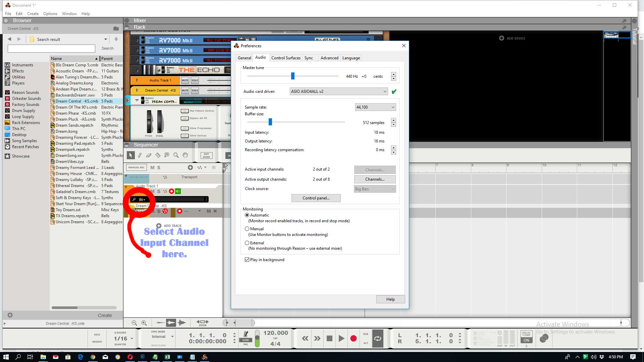Click the Selection tool in sequencer toolbar
Viewport: 644px width, 362px height.
tap(131, 155)
